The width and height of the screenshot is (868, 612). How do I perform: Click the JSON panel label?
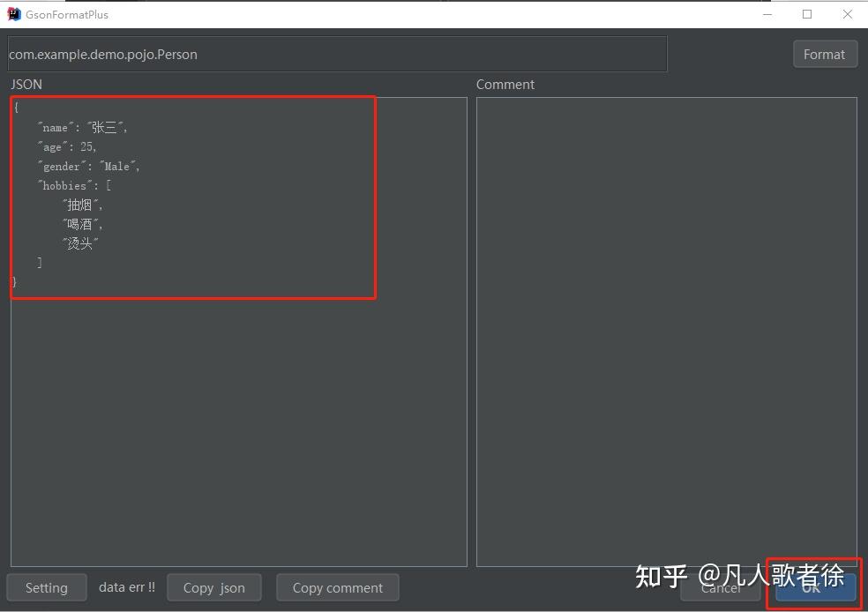26,84
